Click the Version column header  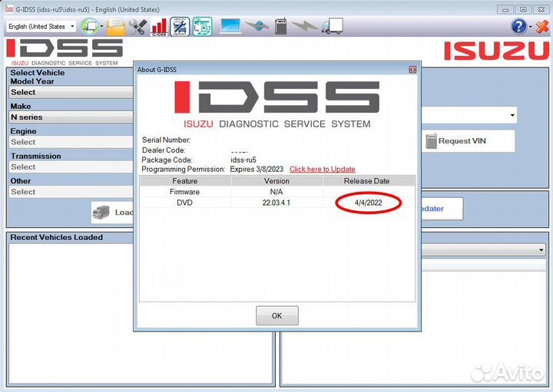pos(276,181)
